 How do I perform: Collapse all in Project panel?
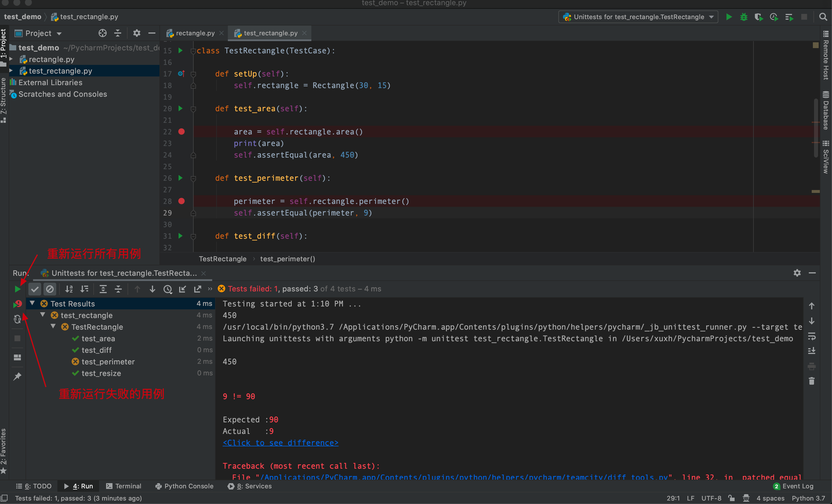(117, 33)
